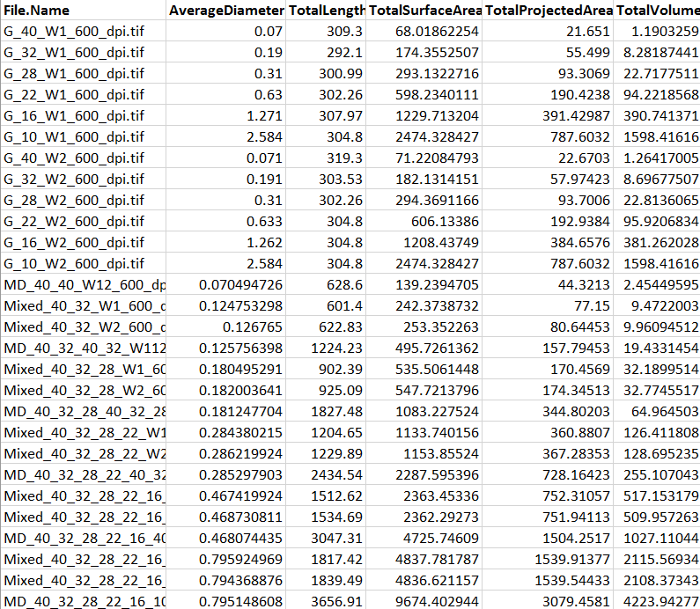The width and height of the screenshot is (700, 609).
Task: Click projected area value 21.651
Action: pos(548,31)
